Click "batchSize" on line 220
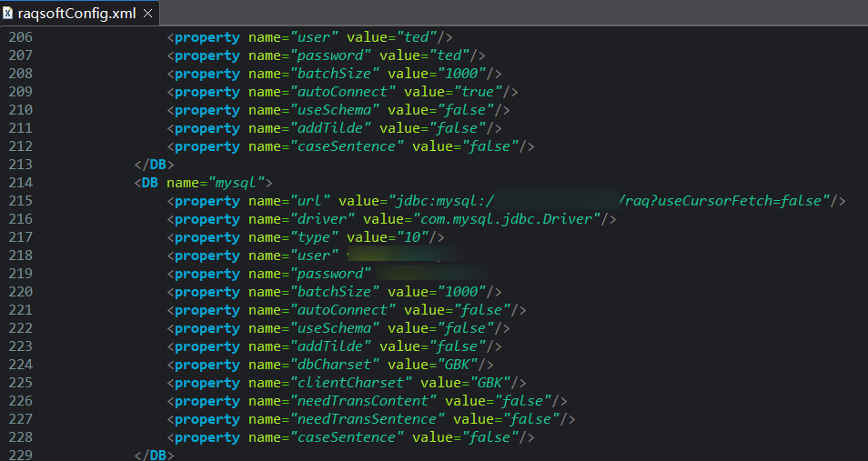 click(334, 292)
